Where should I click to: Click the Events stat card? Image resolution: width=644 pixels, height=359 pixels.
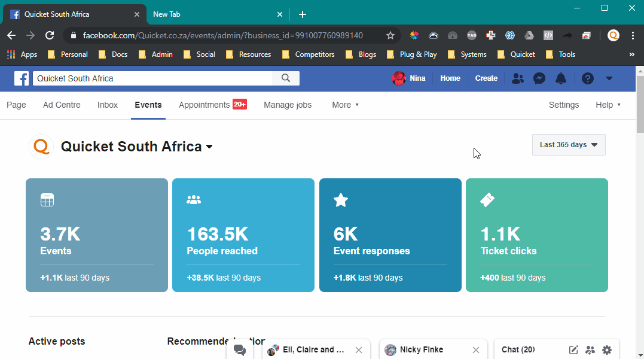coord(97,235)
